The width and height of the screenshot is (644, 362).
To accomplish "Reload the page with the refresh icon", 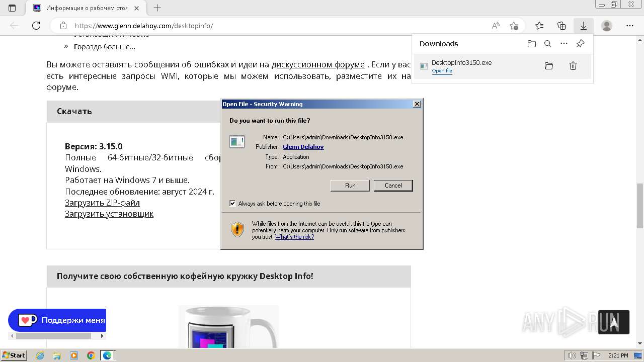I will pos(36,26).
